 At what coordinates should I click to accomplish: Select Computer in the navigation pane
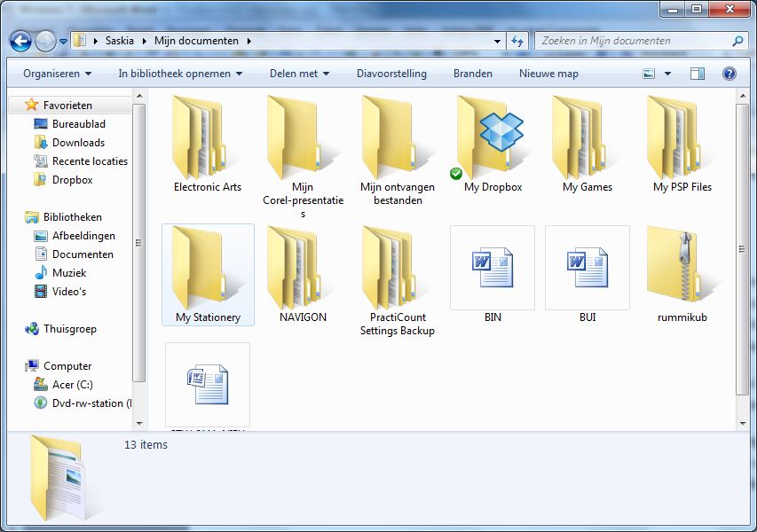tap(59, 366)
